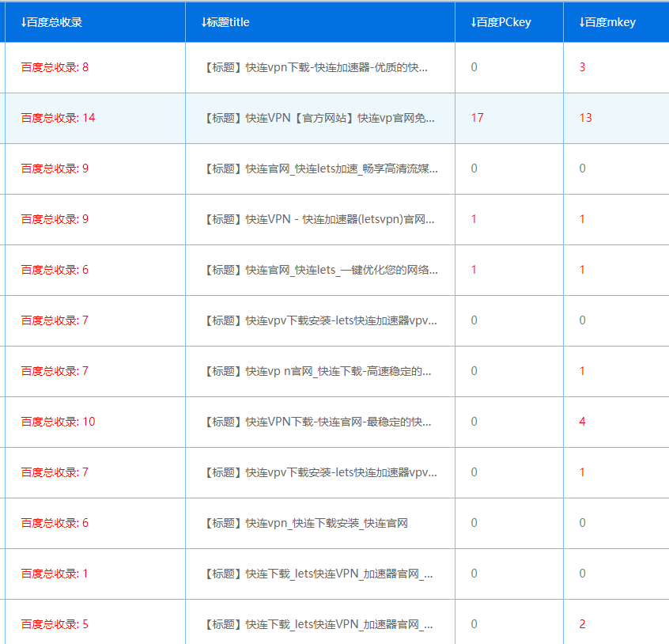Click the '百度总收录: 8' cell
This screenshot has height=644, width=669.
pyautogui.click(x=55, y=67)
